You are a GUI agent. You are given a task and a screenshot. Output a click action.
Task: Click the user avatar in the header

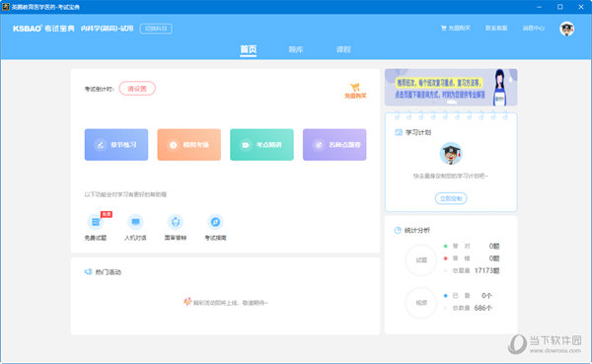[566, 29]
